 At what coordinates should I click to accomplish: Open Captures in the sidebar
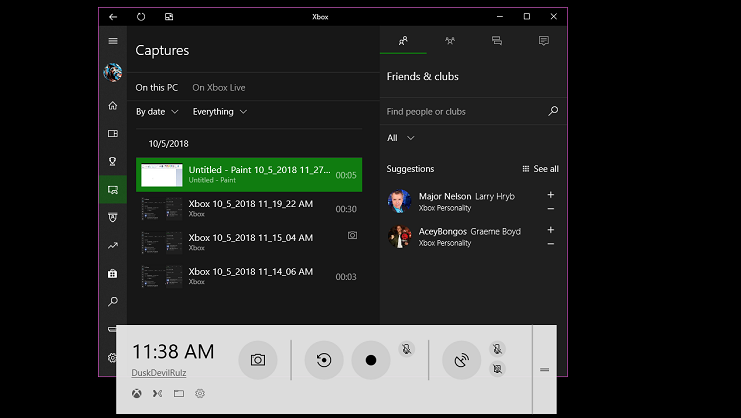point(113,190)
